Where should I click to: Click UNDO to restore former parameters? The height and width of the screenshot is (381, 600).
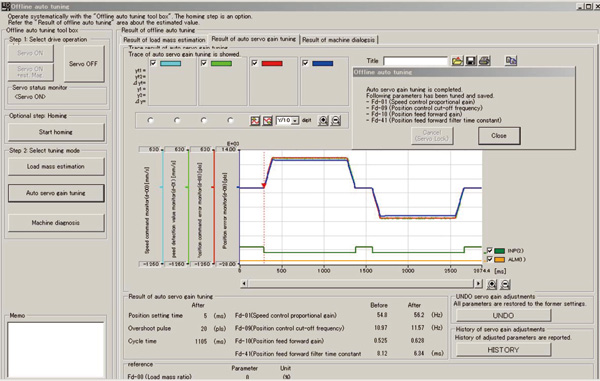[x=503, y=316]
